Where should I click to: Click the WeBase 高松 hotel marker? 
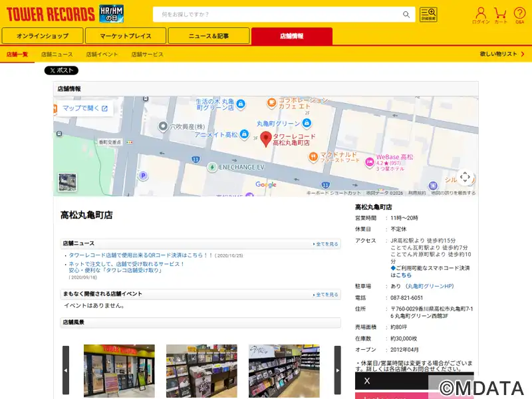coord(369,162)
